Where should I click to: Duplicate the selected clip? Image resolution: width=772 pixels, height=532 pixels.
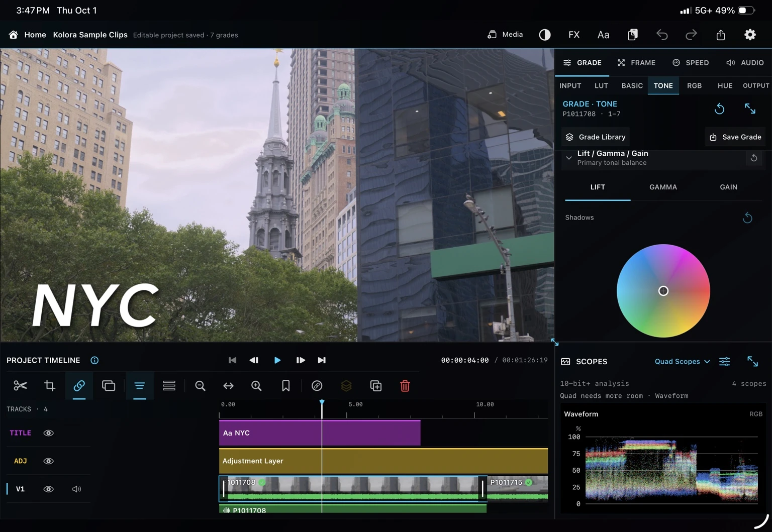coord(376,386)
